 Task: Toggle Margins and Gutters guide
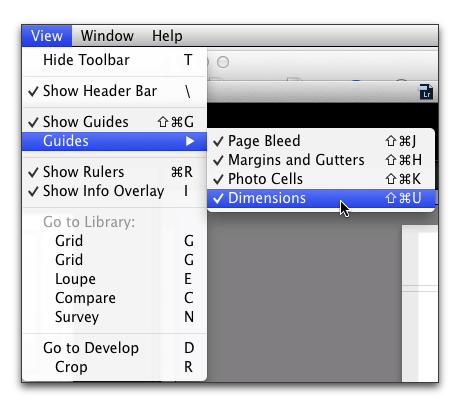[x=321, y=160]
